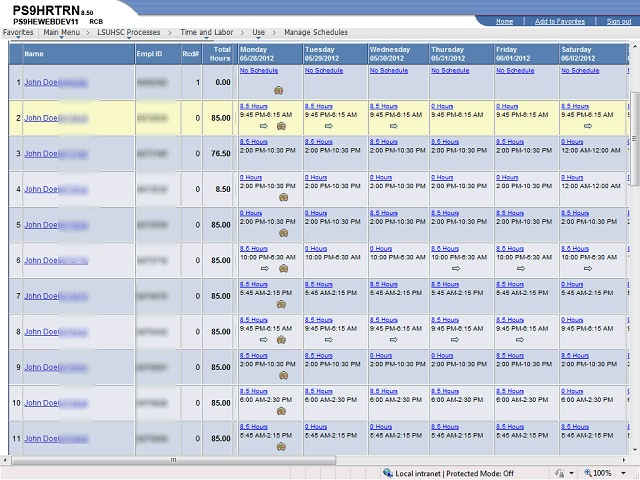Screen dimensions: 640x480
Task: Open 8.5 Hours link for Friday row 9
Action: point(510,356)
